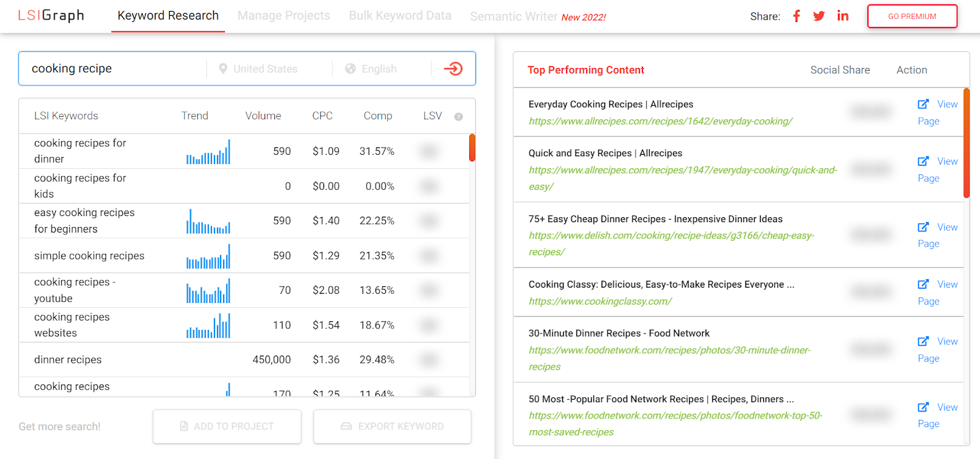View Page for Cooking Classy
Image resolution: width=980 pixels, height=459 pixels.
coord(938,293)
